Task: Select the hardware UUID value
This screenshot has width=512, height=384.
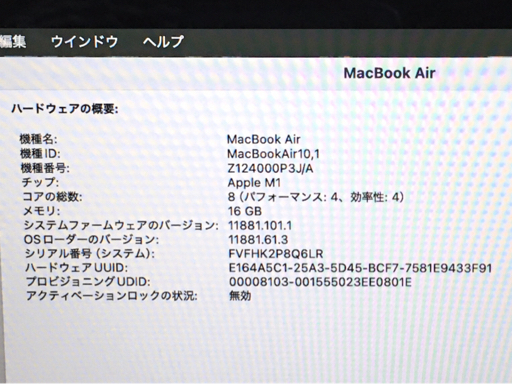Action: click(360, 268)
